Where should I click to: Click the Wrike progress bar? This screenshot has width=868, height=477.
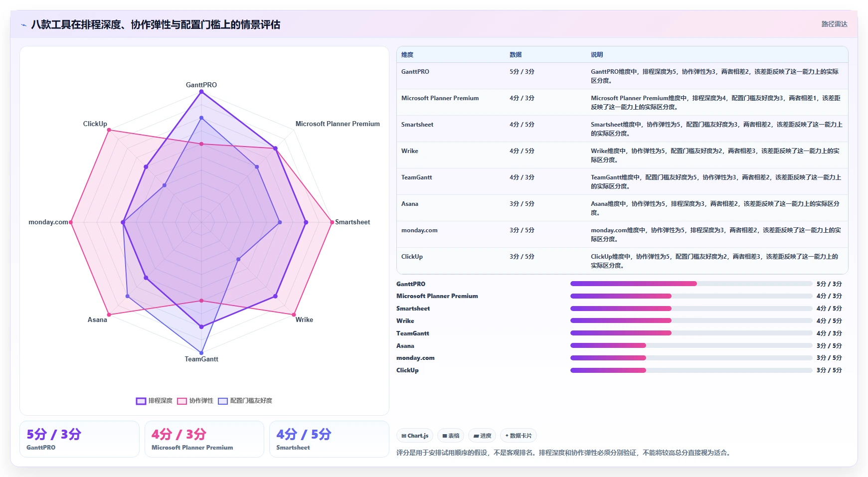coord(691,320)
